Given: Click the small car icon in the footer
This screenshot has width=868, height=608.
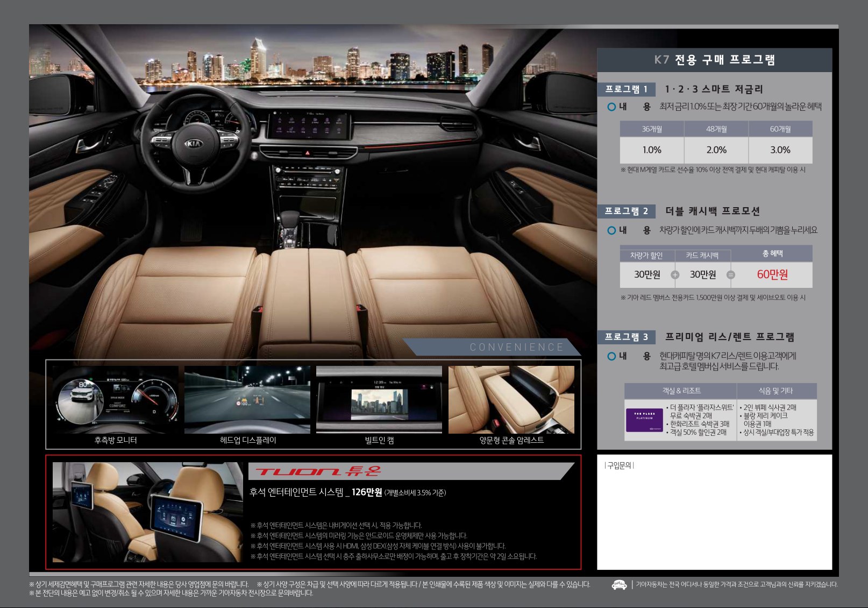Looking at the screenshot, I should pyautogui.click(x=619, y=585).
